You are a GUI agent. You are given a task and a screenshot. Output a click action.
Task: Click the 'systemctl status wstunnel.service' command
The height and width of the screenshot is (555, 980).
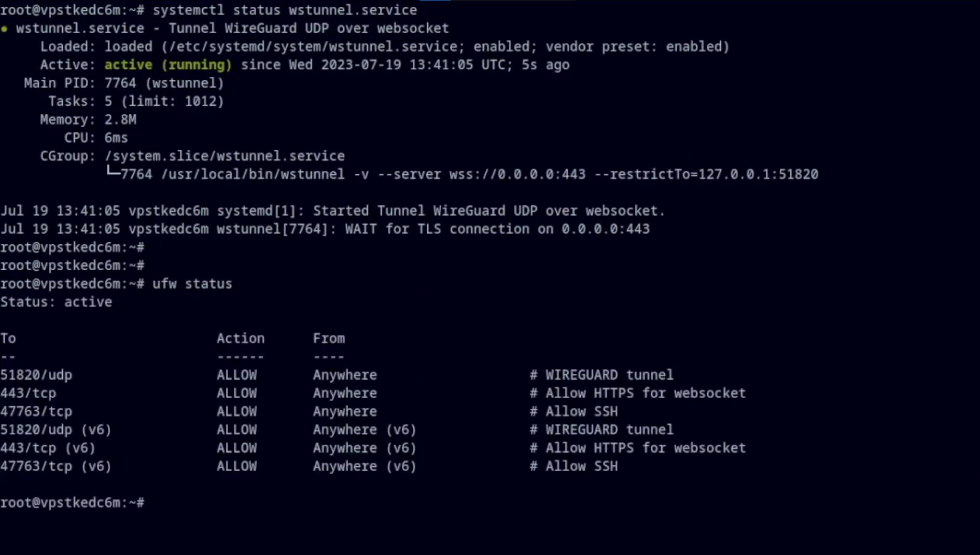(x=285, y=10)
